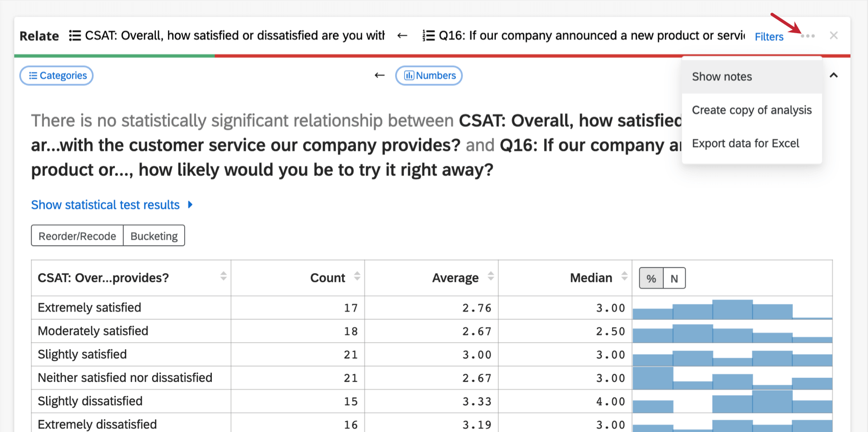Open the Filters link
Screen dimensions: 868x432
[769, 37]
